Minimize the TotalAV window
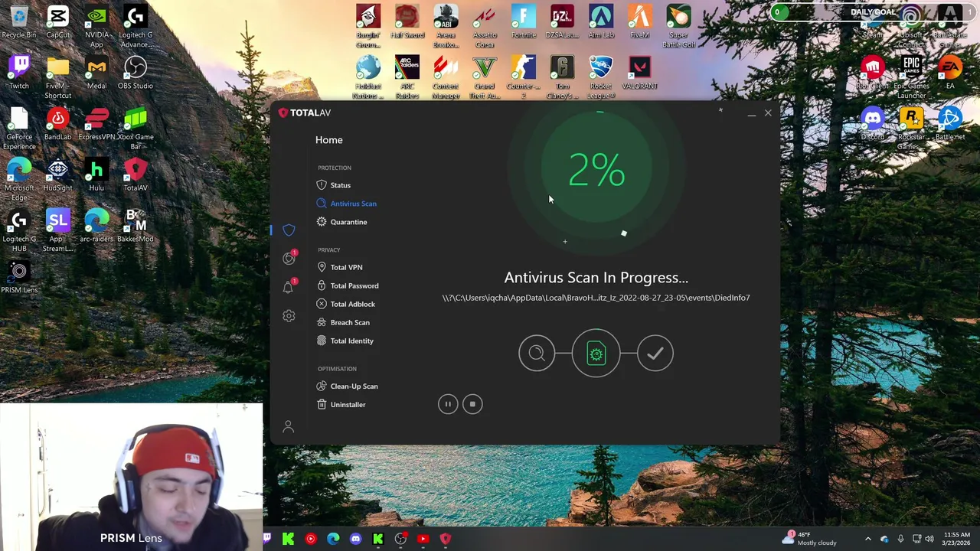This screenshot has height=551, width=980. [752, 113]
